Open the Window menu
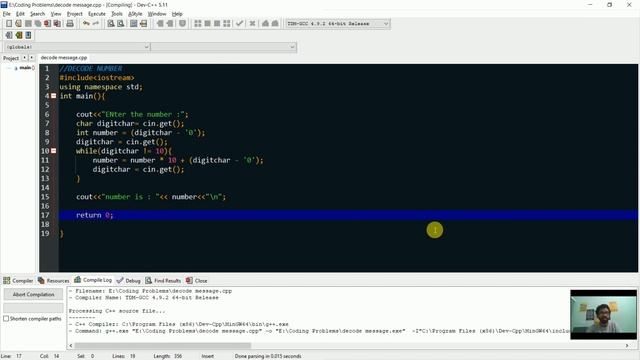Image resolution: width=640 pixels, height=360 pixels. pyautogui.click(x=157, y=14)
